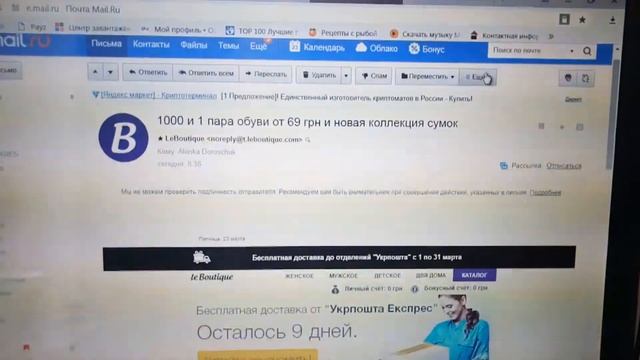The height and width of the screenshot is (360, 640).
Task: Click the LeBoutique sender name
Action: coord(184,139)
